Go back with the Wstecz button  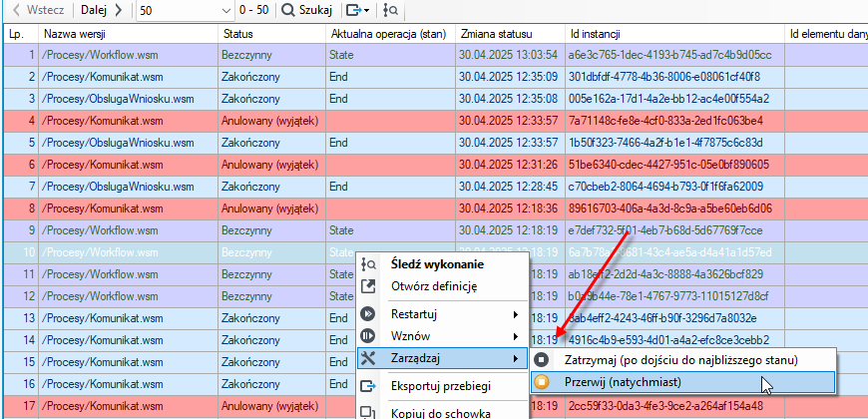[x=38, y=9]
